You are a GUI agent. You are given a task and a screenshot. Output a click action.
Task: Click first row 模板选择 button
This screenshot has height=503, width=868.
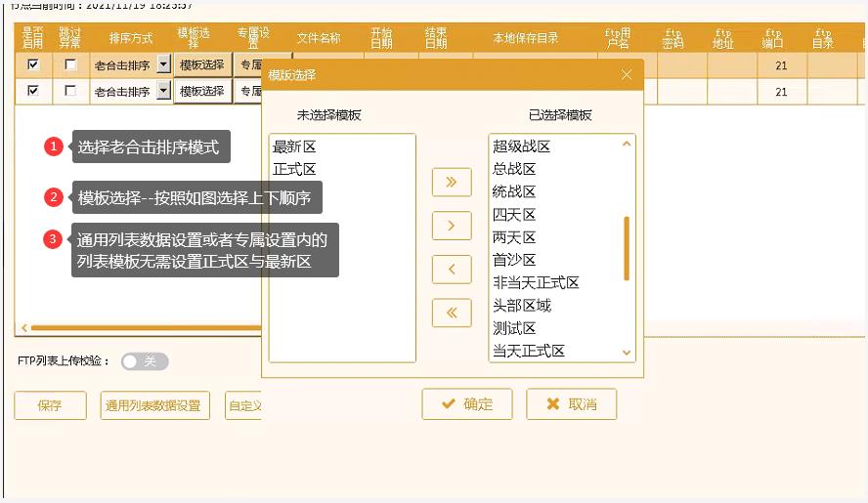[202, 65]
